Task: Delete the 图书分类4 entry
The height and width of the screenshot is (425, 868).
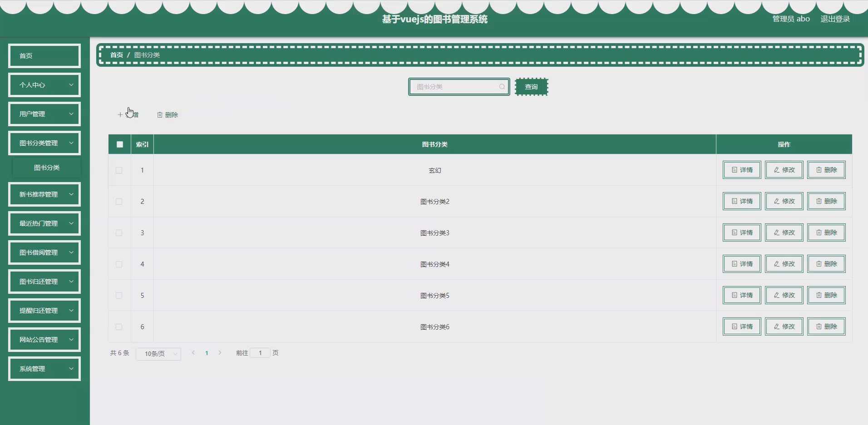Action: click(826, 264)
